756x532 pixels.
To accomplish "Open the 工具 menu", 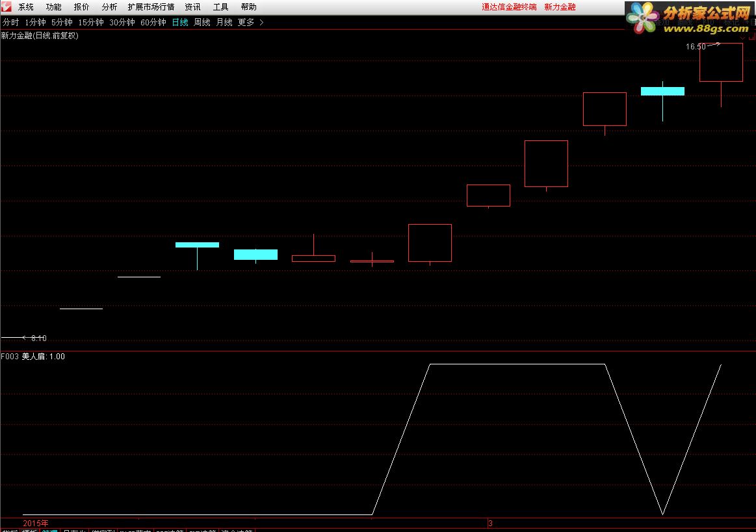I will point(221,6).
